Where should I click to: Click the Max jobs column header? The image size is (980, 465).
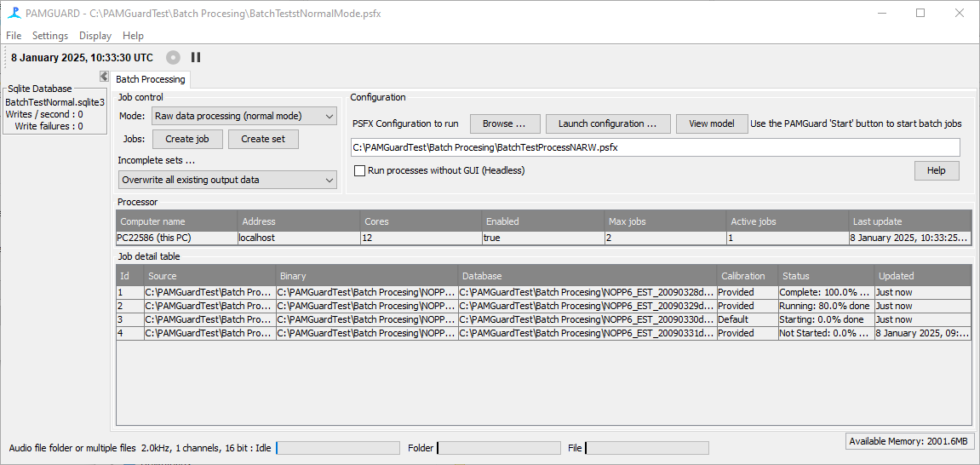click(664, 221)
